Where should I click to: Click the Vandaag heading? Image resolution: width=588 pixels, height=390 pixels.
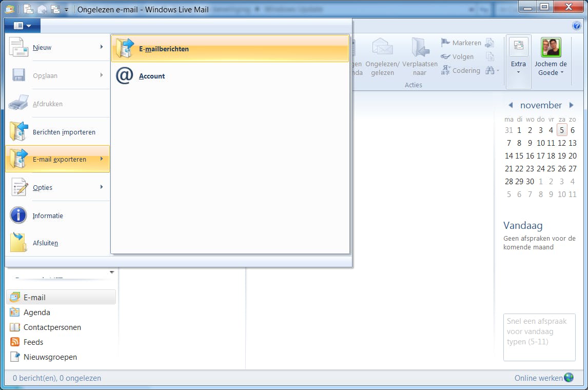(x=523, y=225)
